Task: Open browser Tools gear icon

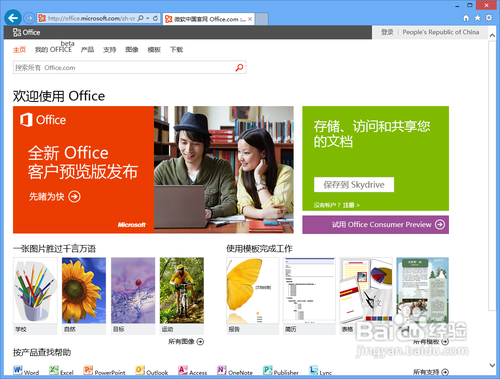Action: pyautogui.click(x=489, y=18)
